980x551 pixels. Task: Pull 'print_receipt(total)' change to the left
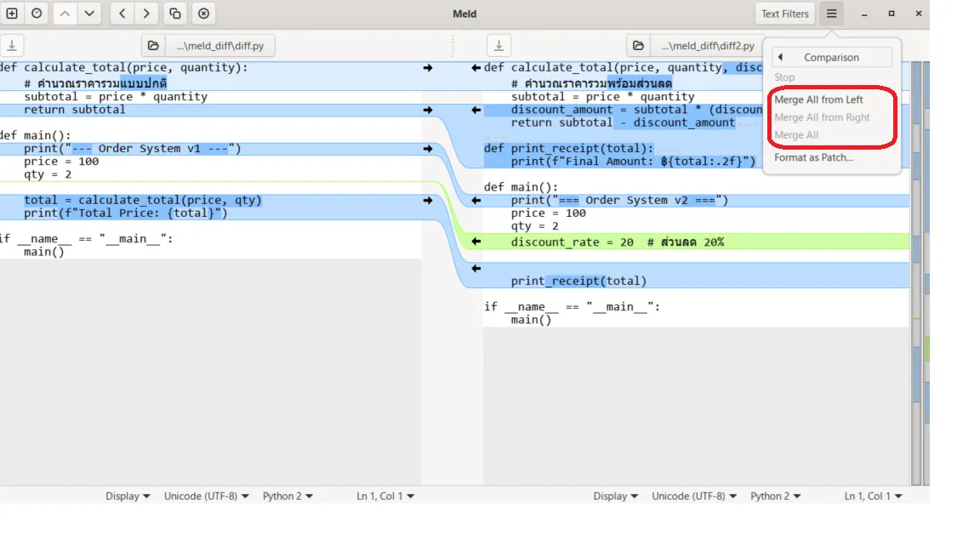(476, 268)
